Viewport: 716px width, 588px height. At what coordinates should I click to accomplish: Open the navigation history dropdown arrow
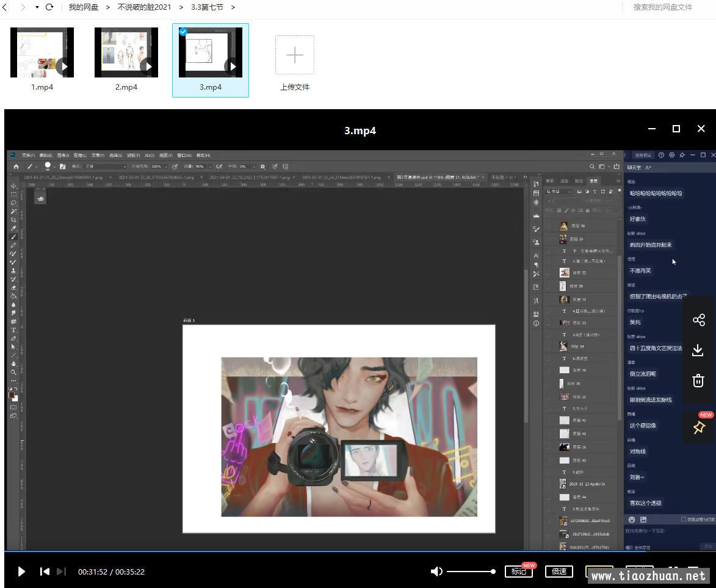pyautogui.click(x=37, y=7)
